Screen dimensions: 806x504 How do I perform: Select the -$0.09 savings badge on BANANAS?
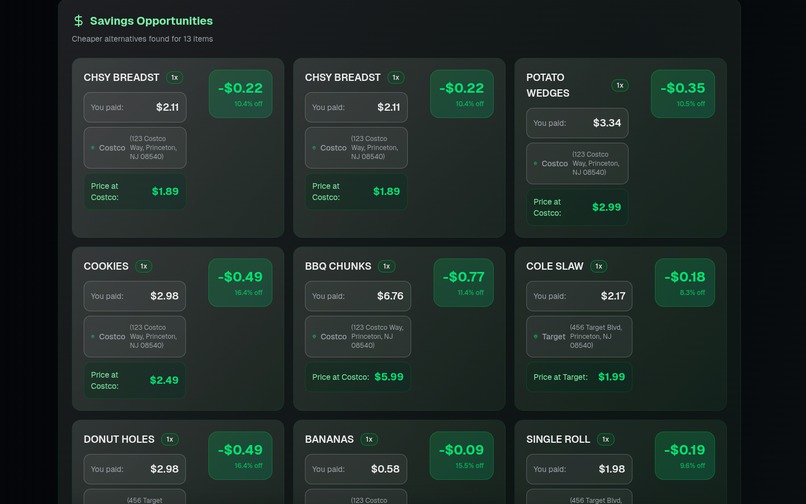[x=462, y=456]
